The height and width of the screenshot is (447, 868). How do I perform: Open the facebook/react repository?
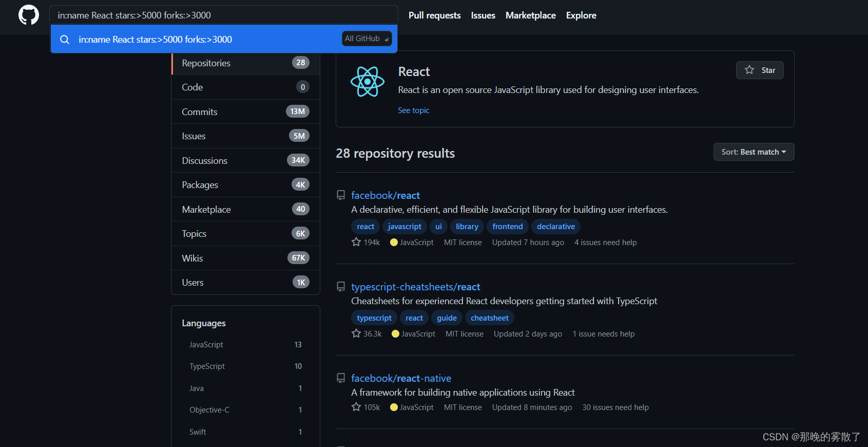(x=385, y=195)
